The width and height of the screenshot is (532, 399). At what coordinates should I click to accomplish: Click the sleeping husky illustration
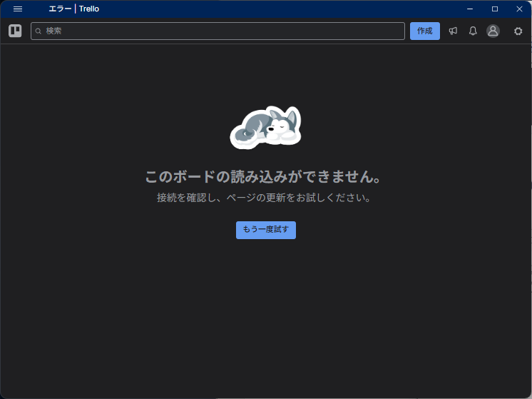[x=266, y=127]
